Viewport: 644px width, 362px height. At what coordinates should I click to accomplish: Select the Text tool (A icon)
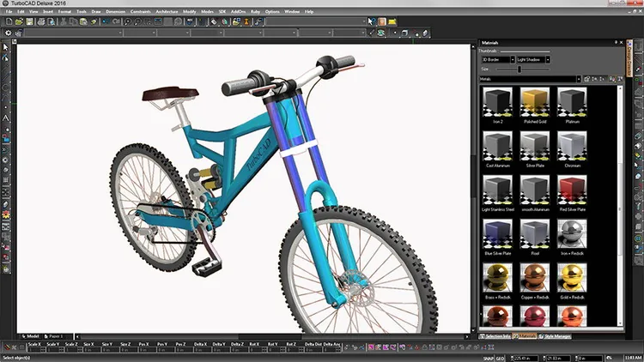click(x=5, y=118)
